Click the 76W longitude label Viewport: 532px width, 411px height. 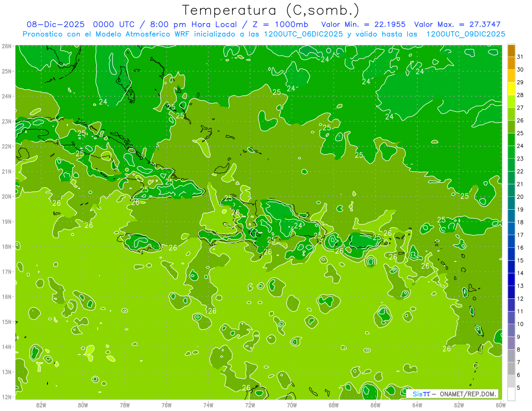tap(166, 405)
